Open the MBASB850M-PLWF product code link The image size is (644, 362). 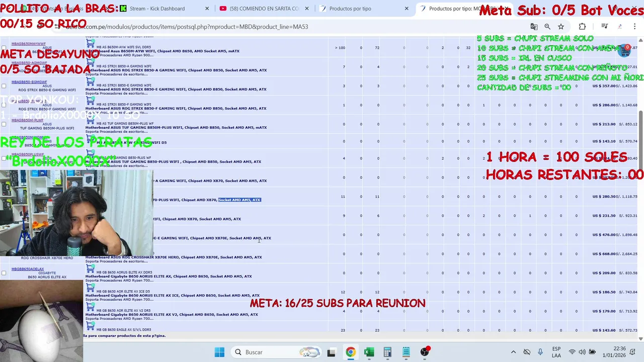(28, 120)
